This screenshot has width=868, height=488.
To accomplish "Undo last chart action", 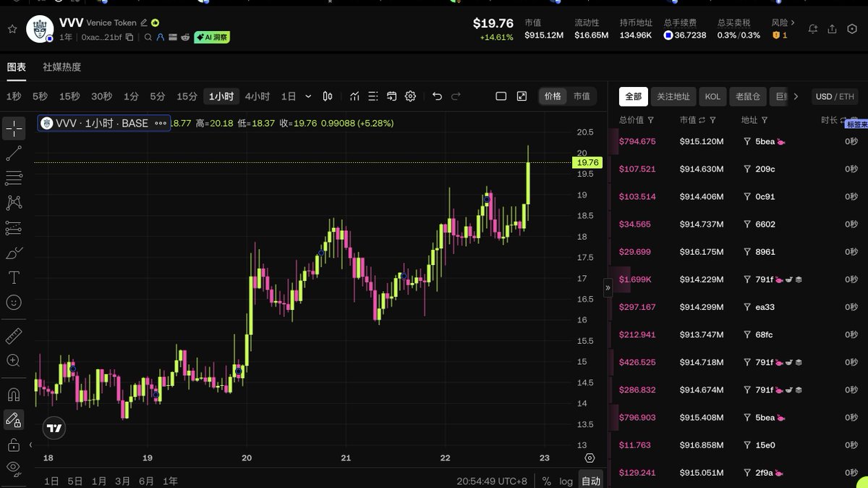I will (x=437, y=96).
